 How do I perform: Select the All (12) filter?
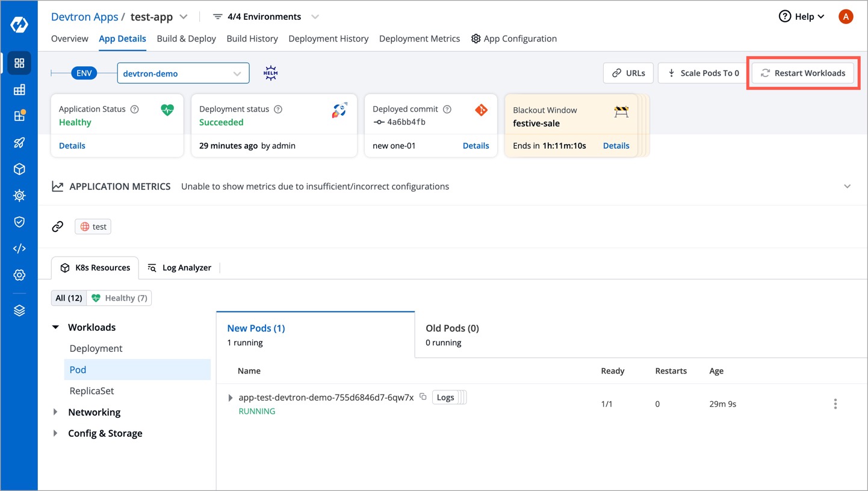[69, 298]
